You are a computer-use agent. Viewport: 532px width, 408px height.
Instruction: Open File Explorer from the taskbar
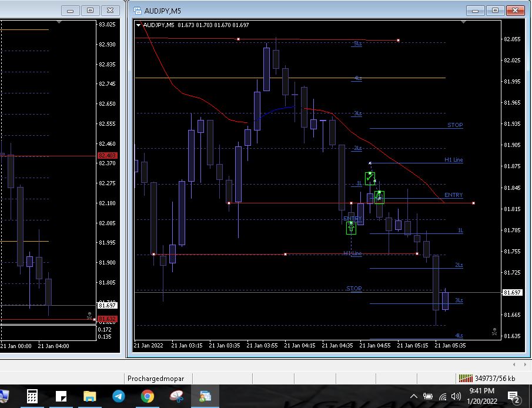coord(89,397)
